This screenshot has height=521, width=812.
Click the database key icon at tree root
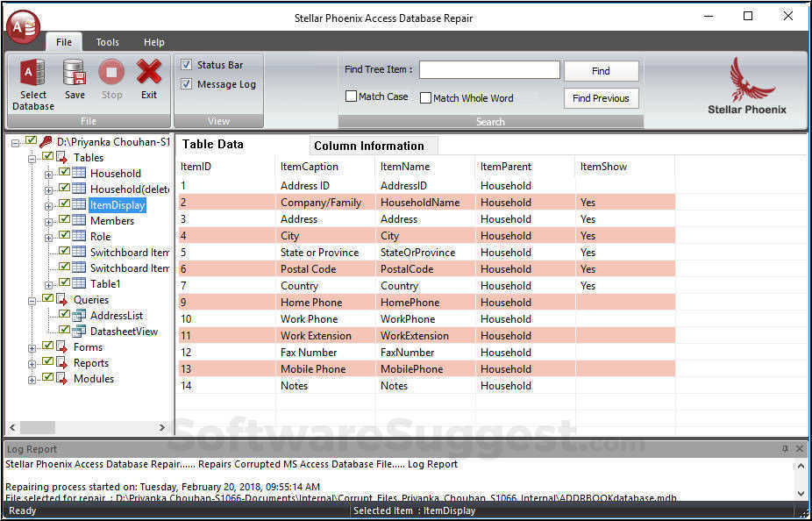point(46,142)
